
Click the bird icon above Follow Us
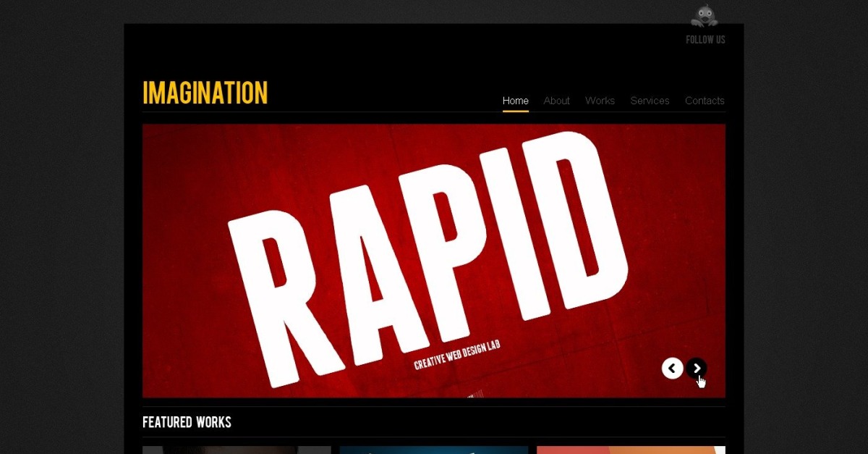704,16
